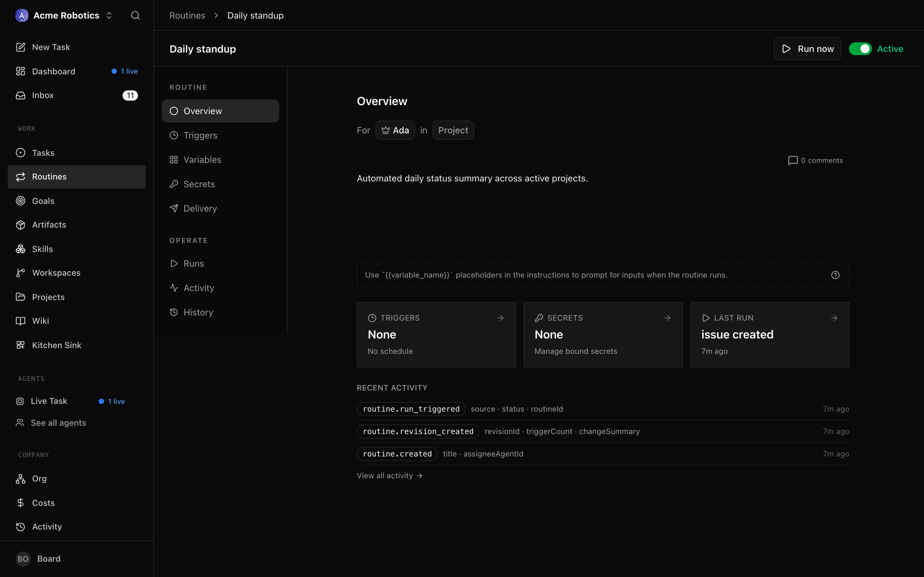Open the Project selector chip
The height and width of the screenshot is (577, 924).
coord(453,130)
